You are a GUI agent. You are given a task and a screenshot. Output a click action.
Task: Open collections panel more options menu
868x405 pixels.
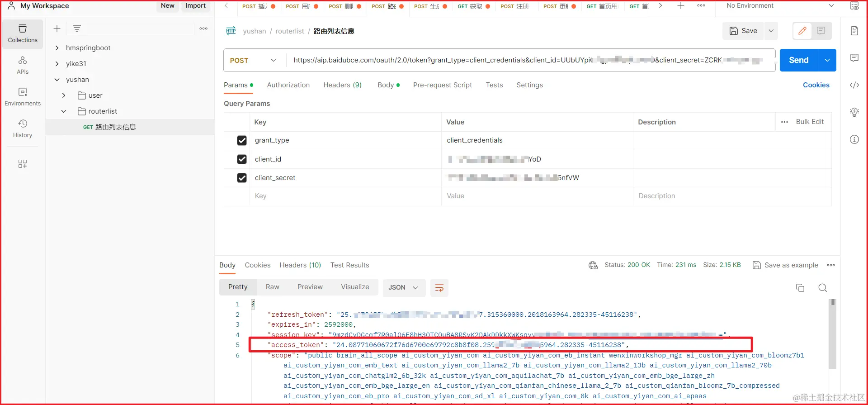click(203, 29)
